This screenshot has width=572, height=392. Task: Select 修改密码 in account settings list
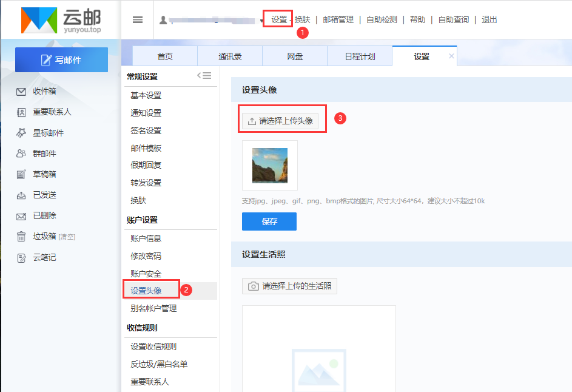146,256
